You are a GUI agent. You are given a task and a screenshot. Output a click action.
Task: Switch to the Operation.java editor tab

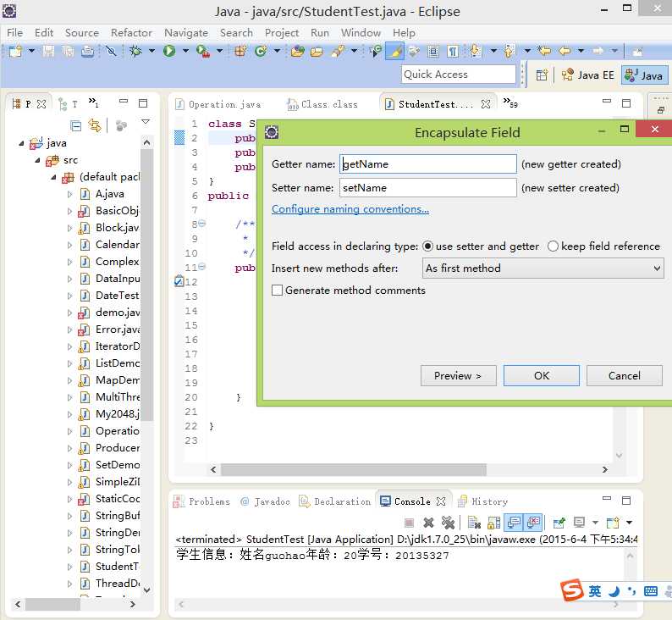pyautogui.click(x=218, y=105)
